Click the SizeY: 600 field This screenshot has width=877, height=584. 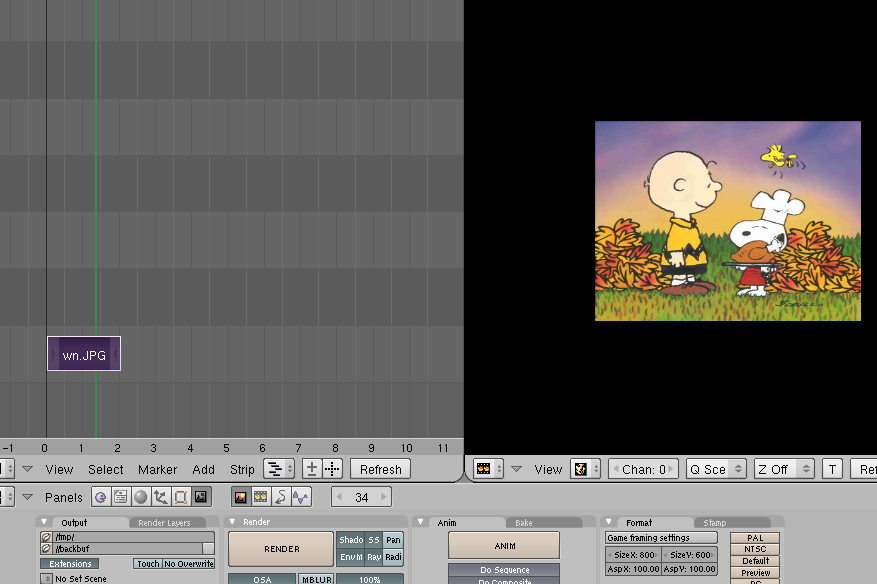[689, 554]
